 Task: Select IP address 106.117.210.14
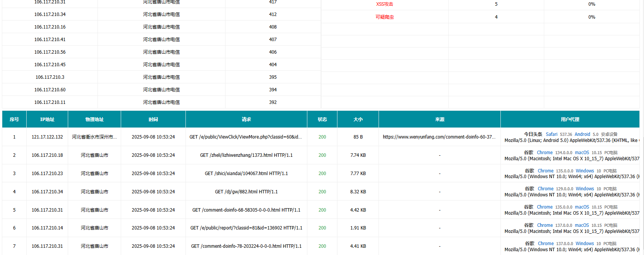coord(47,228)
